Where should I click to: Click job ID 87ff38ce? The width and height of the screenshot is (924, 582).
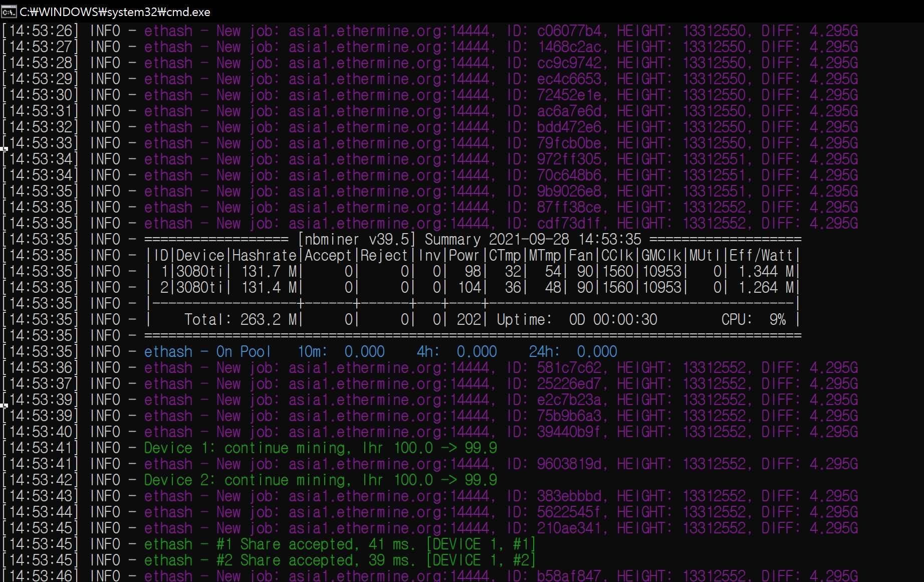(x=569, y=208)
